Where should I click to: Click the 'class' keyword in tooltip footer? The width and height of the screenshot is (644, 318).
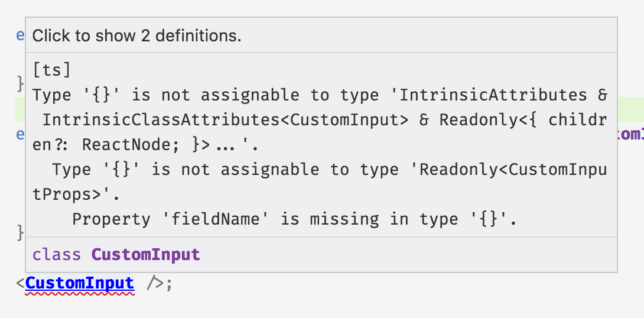coord(57,255)
